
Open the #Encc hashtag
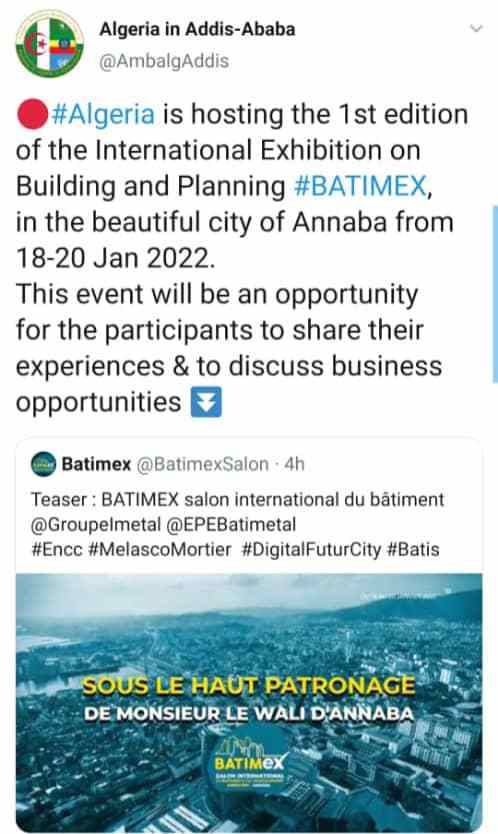56,549
